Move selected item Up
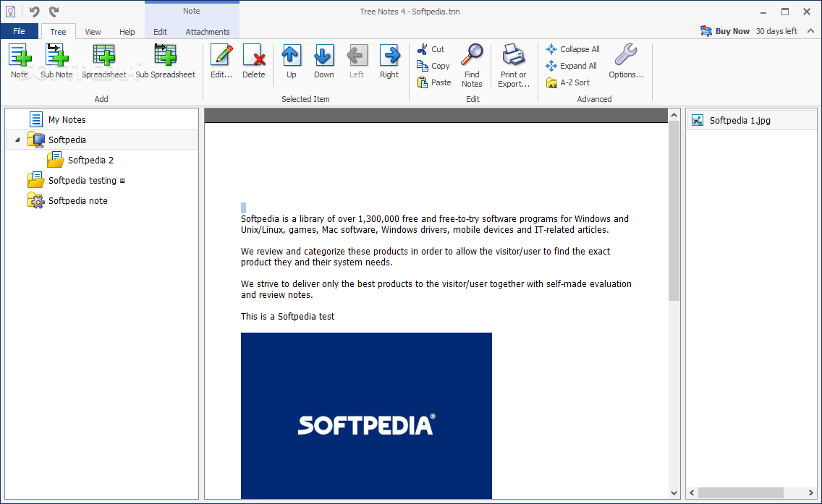The height and width of the screenshot is (504, 822). pyautogui.click(x=292, y=61)
